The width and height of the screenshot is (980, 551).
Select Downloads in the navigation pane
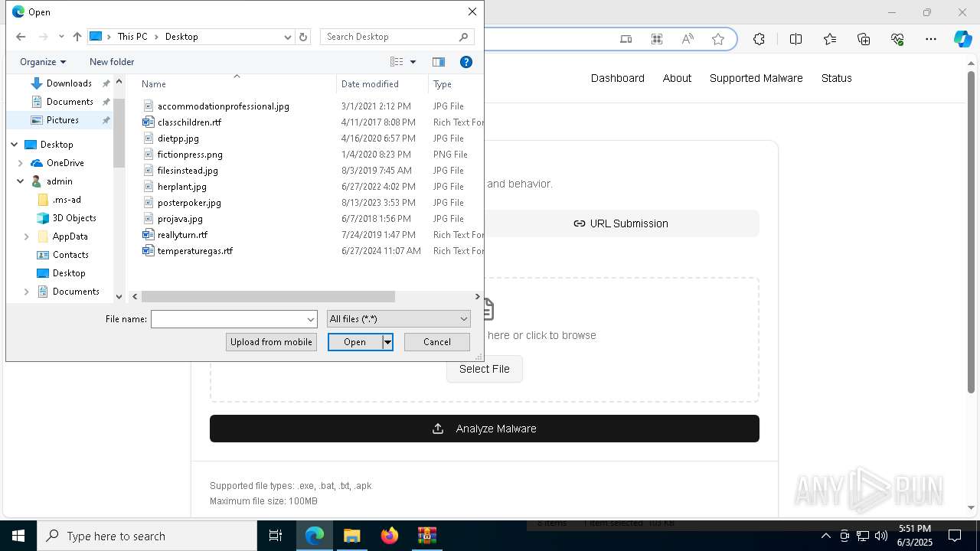[69, 83]
